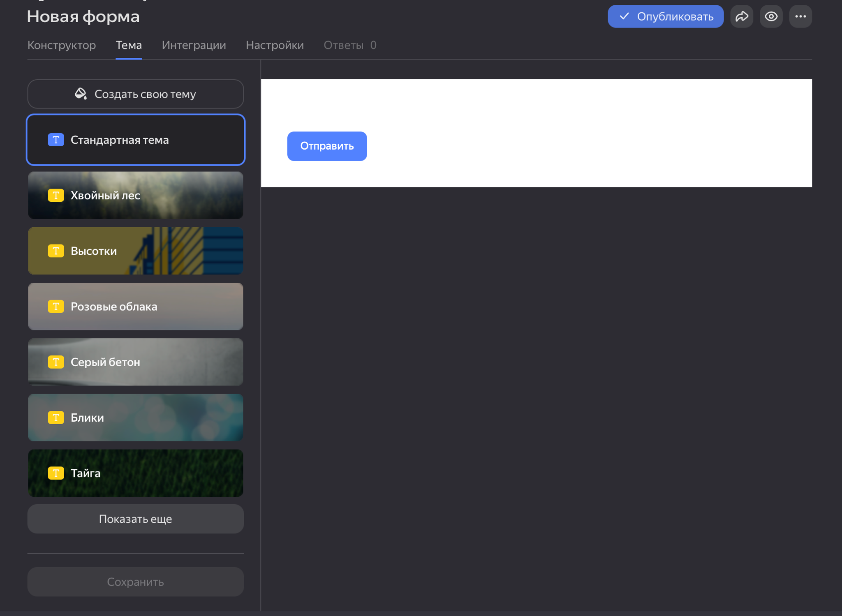
Task: Click the Отправить button in preview
Action: click(x=327, y=146)
